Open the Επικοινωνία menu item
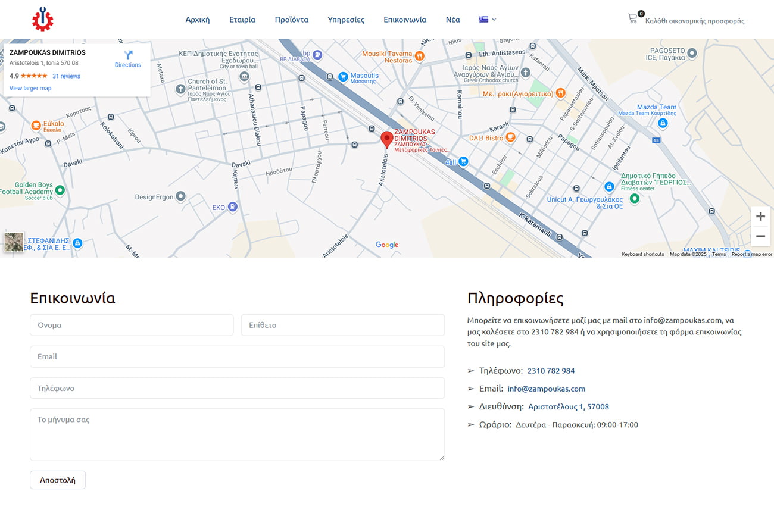 405,20
